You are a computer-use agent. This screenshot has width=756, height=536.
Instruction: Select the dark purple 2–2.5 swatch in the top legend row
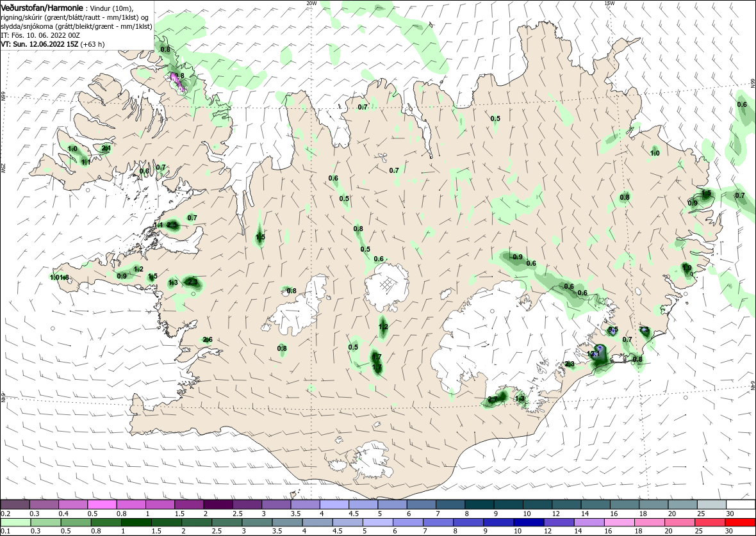point(218,504)
